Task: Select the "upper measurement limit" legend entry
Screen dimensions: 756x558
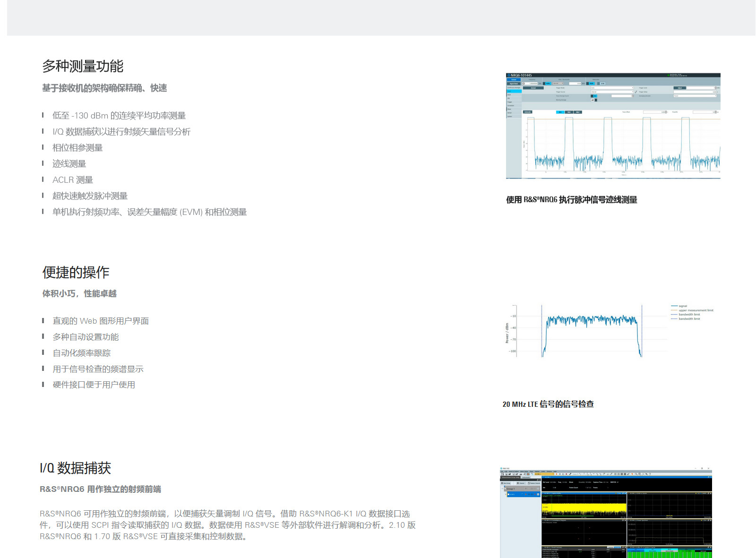Action: [696, 310]
